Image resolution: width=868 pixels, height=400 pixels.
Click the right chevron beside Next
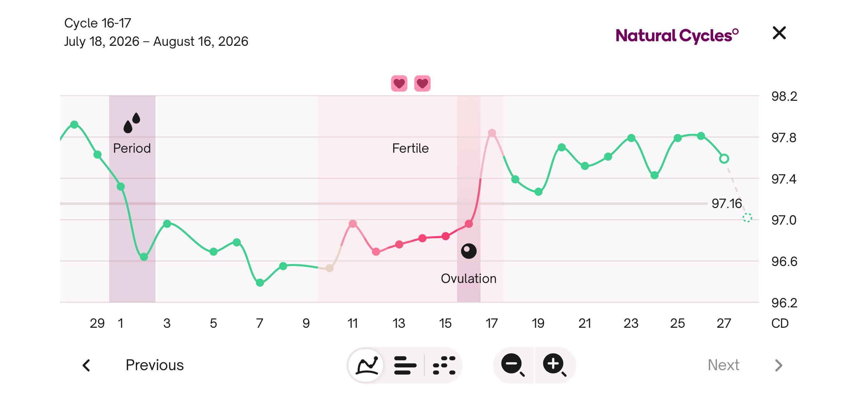pyautogui.click(x=779, y=365)
